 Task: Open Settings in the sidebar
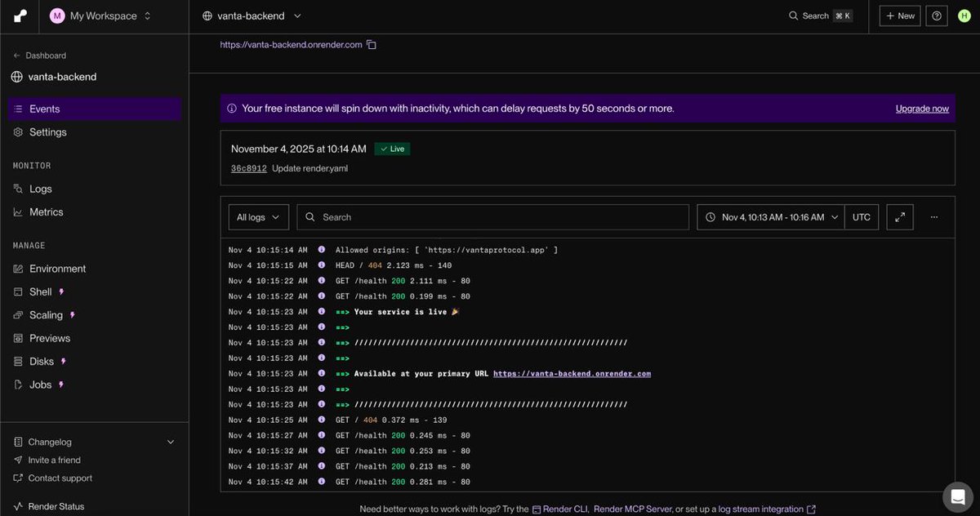48,132
